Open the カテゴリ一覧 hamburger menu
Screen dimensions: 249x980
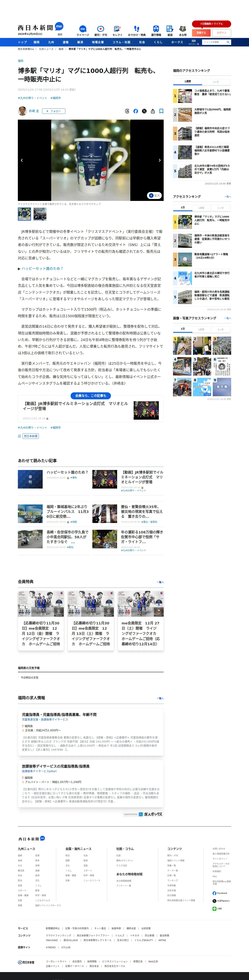click(193, 42)
